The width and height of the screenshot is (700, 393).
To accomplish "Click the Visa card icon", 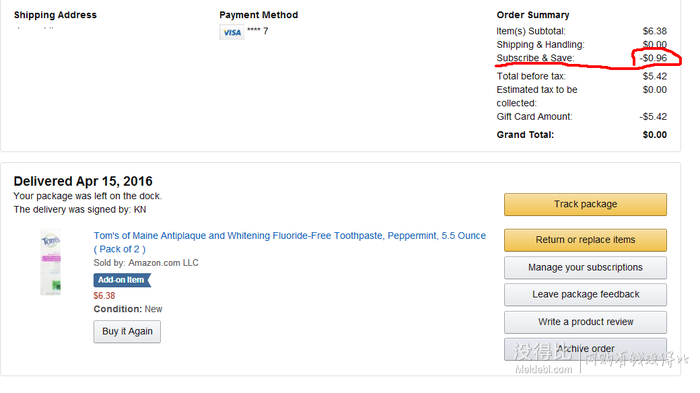I will (232, 32).
